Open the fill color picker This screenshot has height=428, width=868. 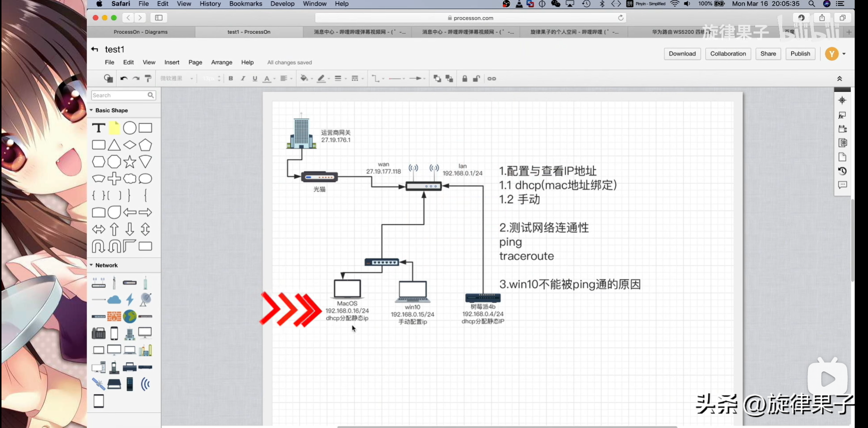coord(304,79)
